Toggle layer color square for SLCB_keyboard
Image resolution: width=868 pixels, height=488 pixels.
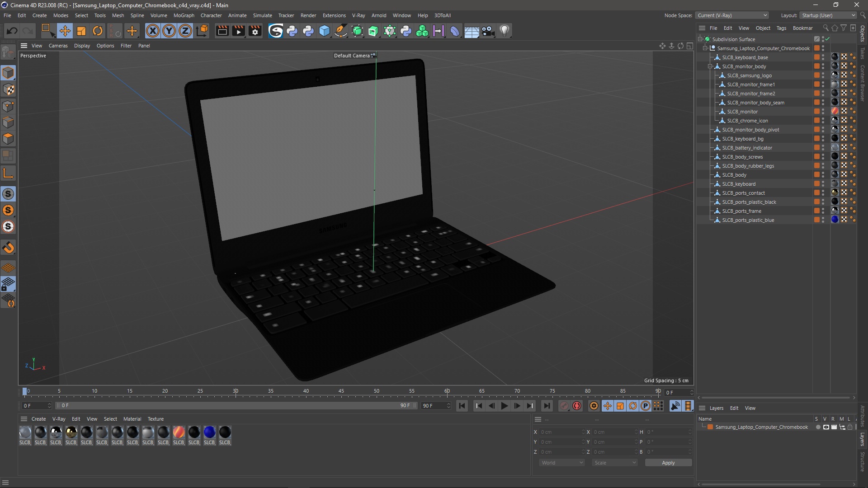point(817,184)
